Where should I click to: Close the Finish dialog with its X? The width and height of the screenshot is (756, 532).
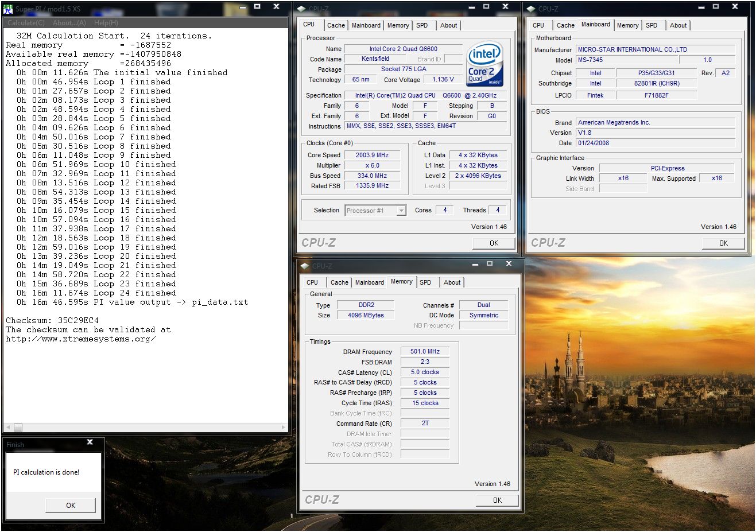pos(90,442)
